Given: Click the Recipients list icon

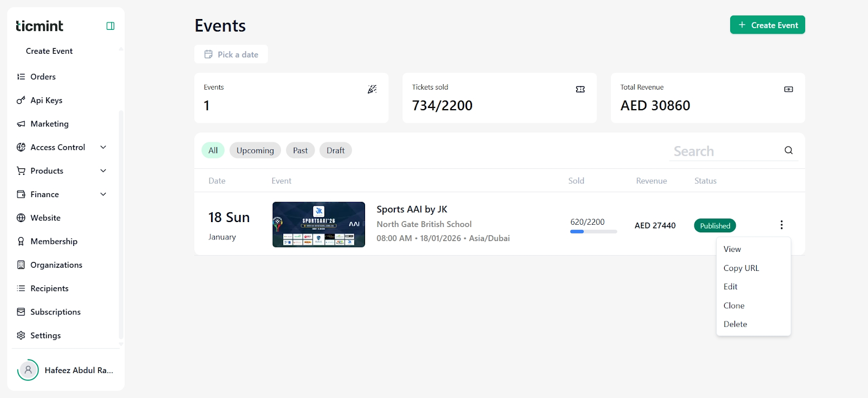Looking at the screenshot, I should 21,288.
